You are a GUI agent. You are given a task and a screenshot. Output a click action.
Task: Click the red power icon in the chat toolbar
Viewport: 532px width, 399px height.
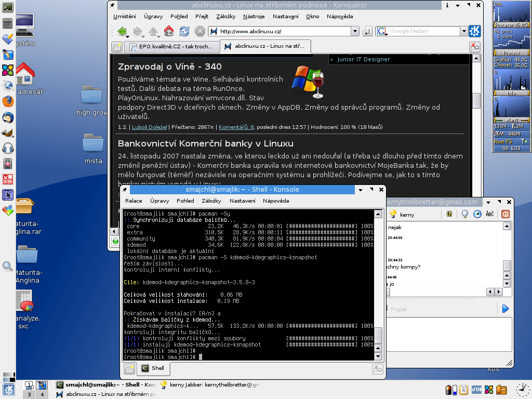[505, 214]
